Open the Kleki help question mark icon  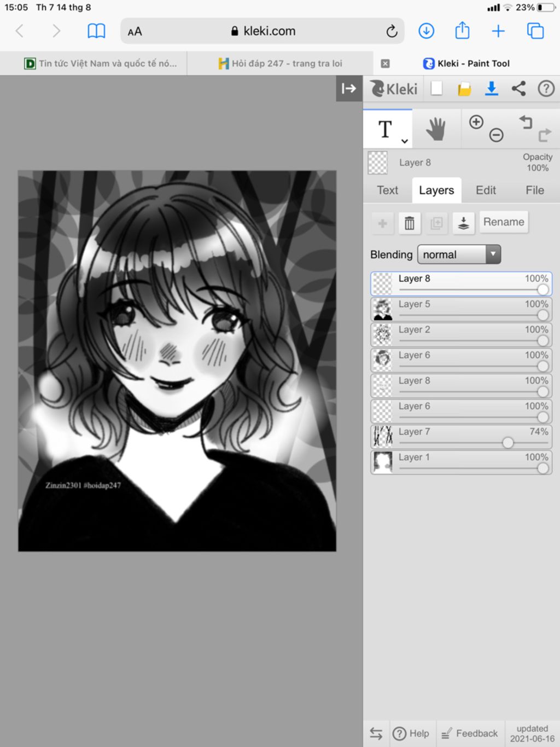pyautogui.click(x=546, y=89)
